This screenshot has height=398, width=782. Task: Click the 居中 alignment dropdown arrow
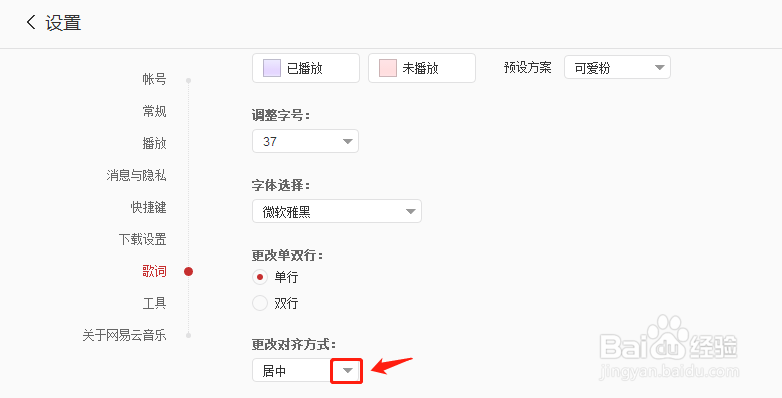[x=347, y=371]
